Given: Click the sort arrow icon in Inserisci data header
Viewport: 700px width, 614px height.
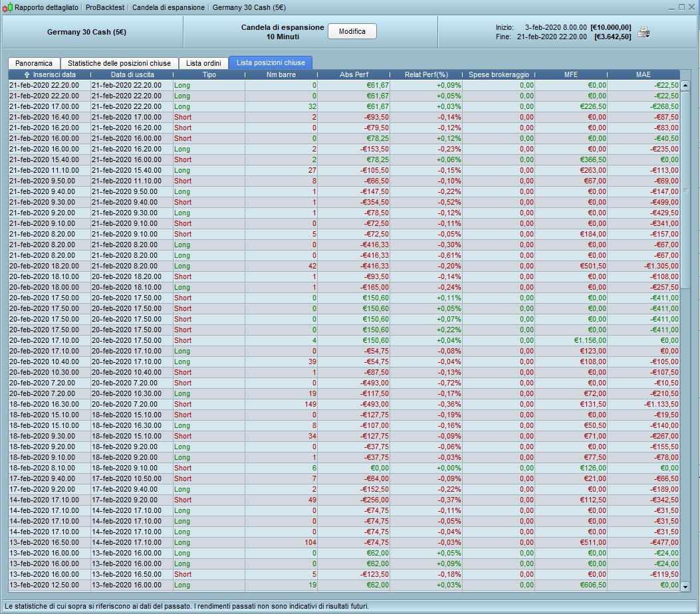Looking at the screenshot, I should coord(27,74).
